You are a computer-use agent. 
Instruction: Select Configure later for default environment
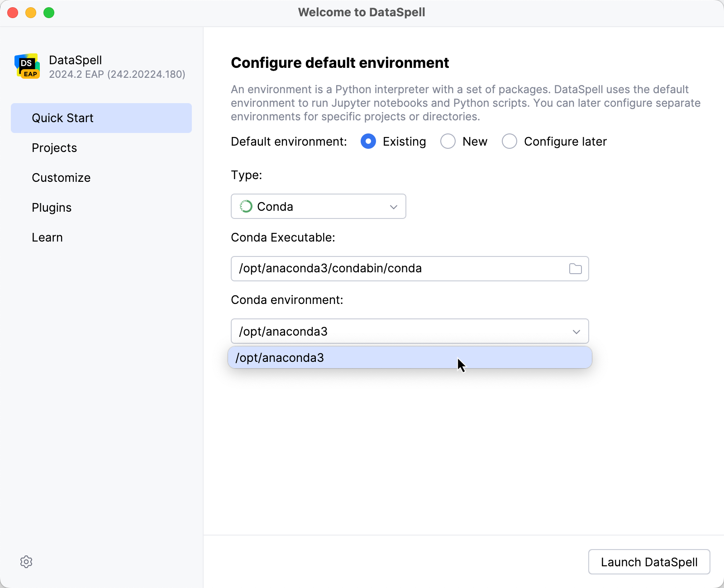coord(510,141)
